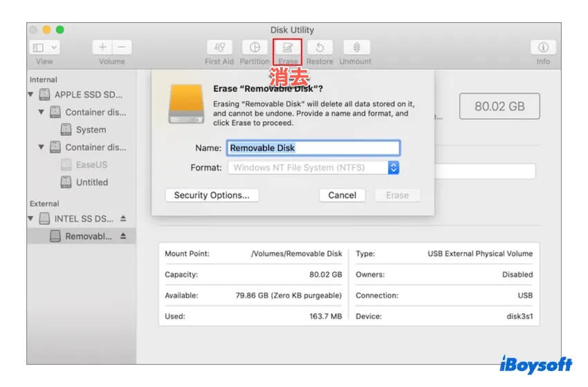Eject the Removable Disk volume
This screenshot has height=387, width=588.
click(x=123, y=236)
